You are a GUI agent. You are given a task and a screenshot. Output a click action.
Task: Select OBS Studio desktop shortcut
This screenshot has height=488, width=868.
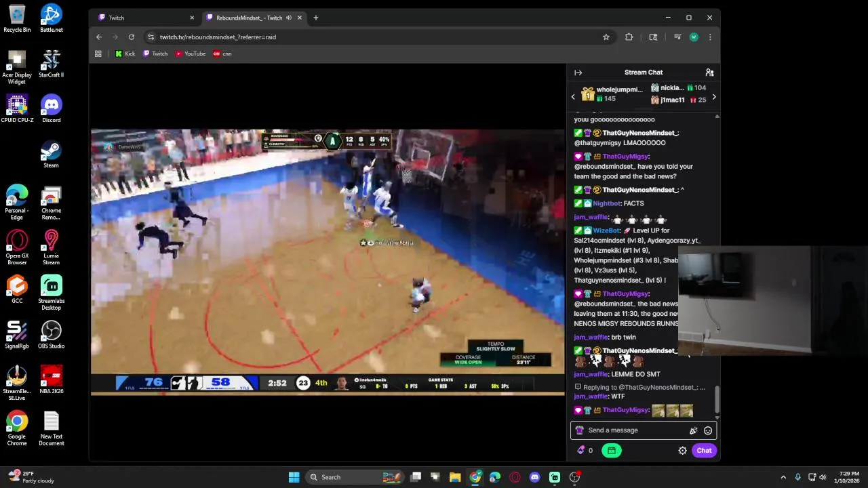52,335
